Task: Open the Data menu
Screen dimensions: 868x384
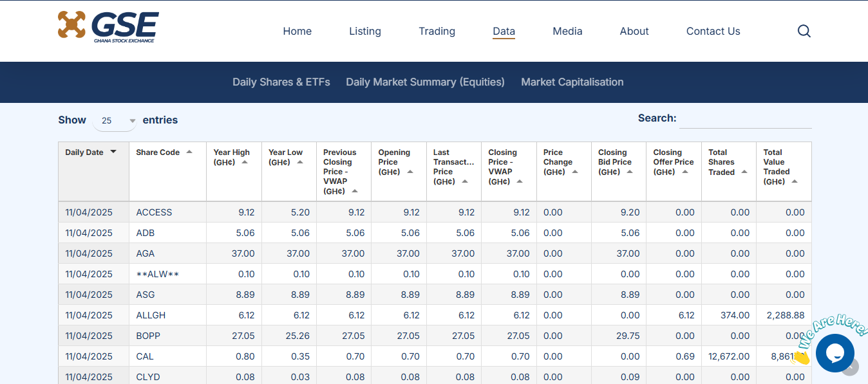Action: tap(504, 31)
